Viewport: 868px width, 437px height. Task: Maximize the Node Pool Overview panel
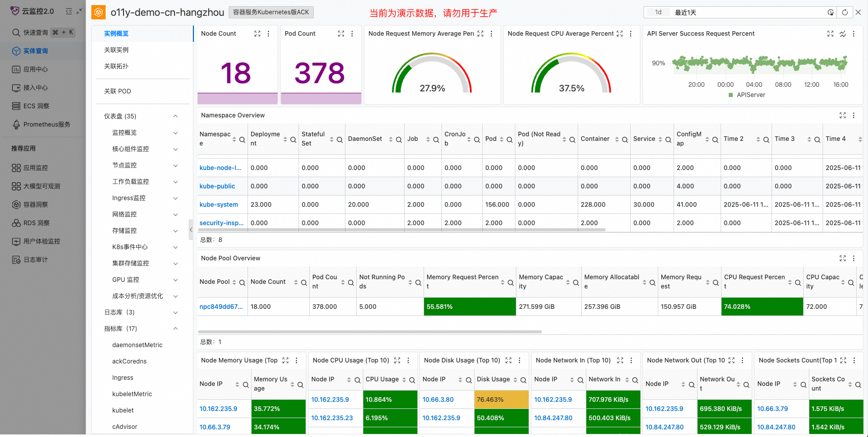click(842, 258)
